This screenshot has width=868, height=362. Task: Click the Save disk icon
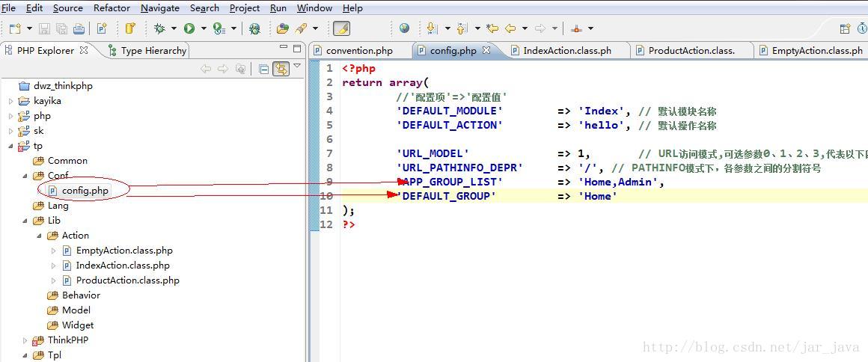coord(44,28)
